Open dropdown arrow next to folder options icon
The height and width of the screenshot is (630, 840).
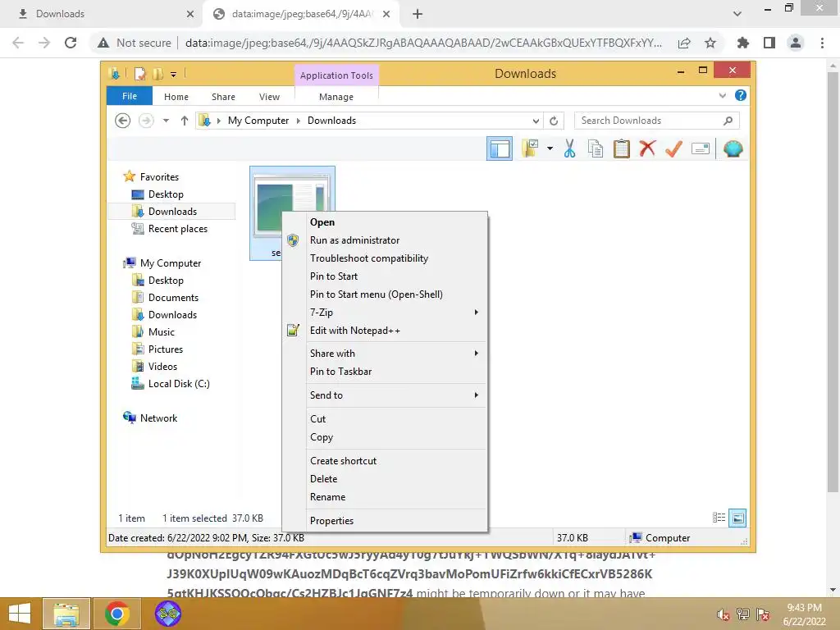550,148
